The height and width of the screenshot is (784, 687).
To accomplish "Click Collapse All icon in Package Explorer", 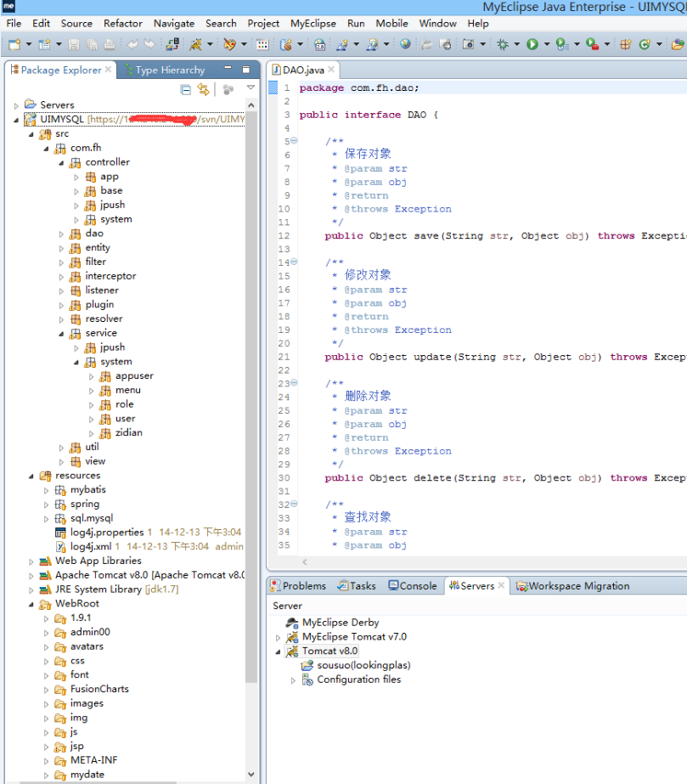I will pyautogui.click(x=185, y=90).
